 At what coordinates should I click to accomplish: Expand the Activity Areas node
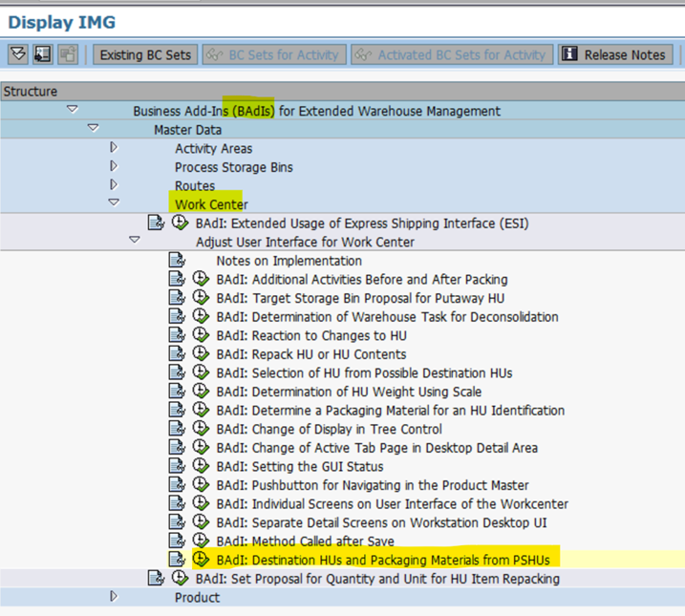(x=114, y=148)
